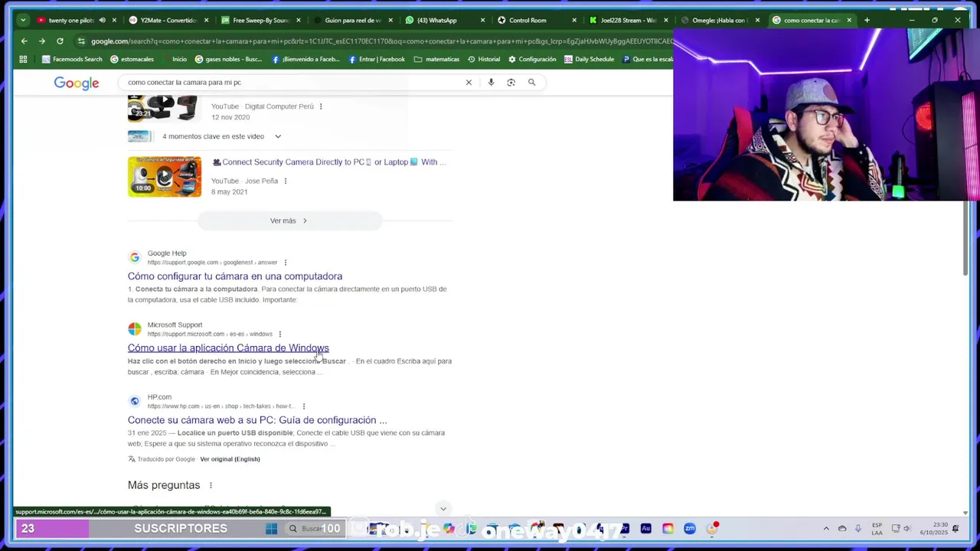Close the Control Room tab
Screen dimensions: 980x551
pyautogui.click(x=574, y=20)
